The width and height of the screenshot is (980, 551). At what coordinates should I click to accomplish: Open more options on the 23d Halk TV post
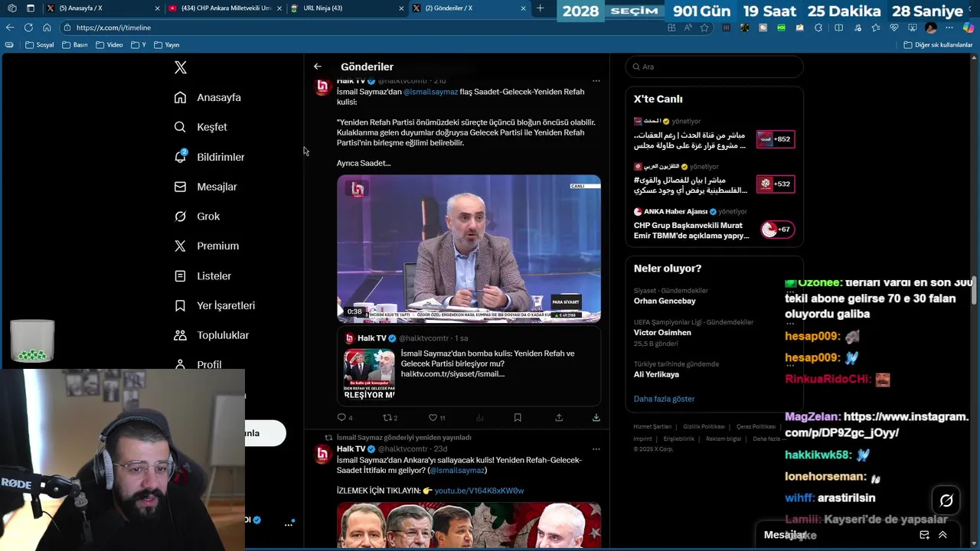point(596,449)
